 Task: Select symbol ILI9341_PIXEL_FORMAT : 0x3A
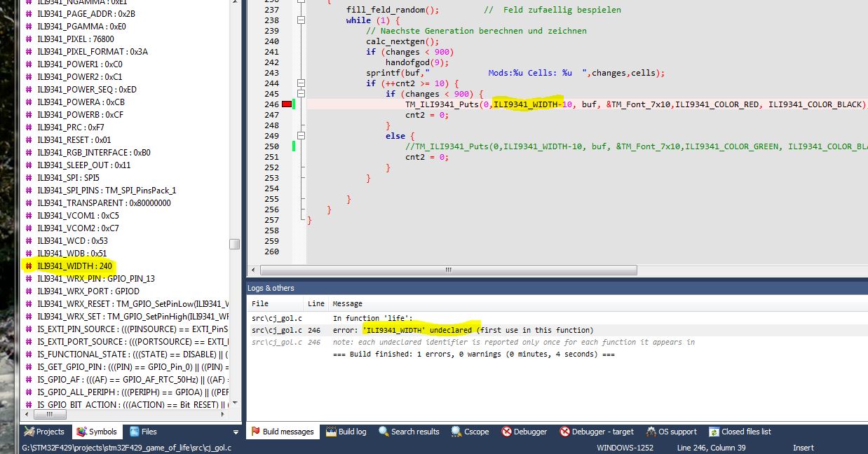(x=93, y=52)
